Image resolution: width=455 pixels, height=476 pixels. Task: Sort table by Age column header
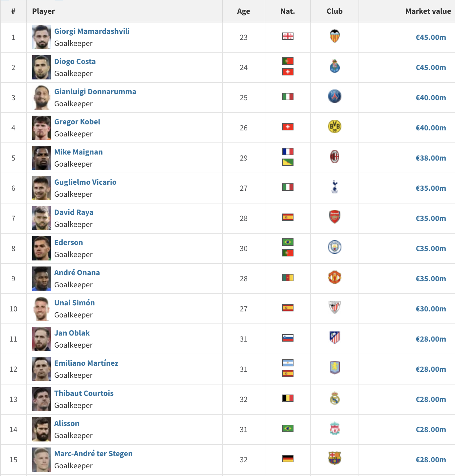(244, 11)
